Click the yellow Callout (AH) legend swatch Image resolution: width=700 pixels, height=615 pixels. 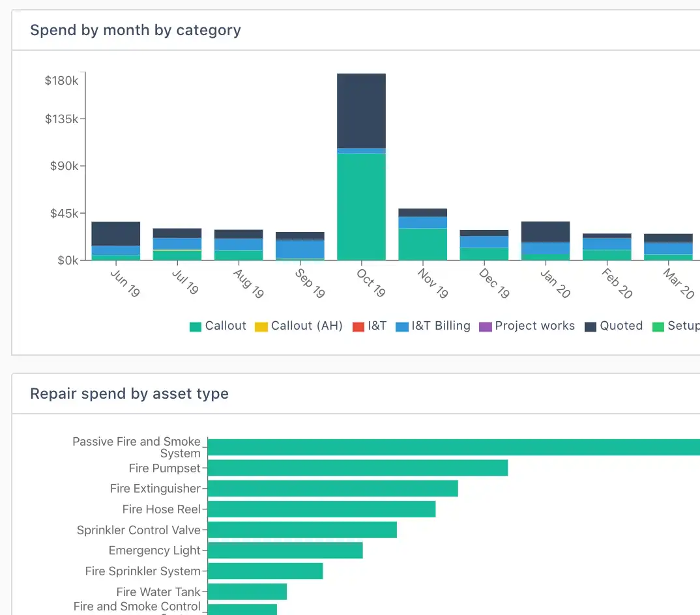pos(261,326)
